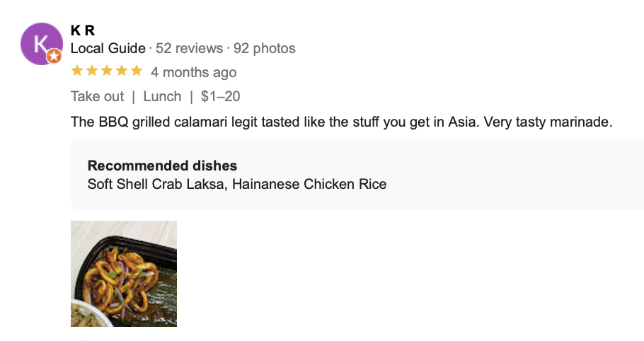Click the purple K reviewer avatar

pos(41,43)
